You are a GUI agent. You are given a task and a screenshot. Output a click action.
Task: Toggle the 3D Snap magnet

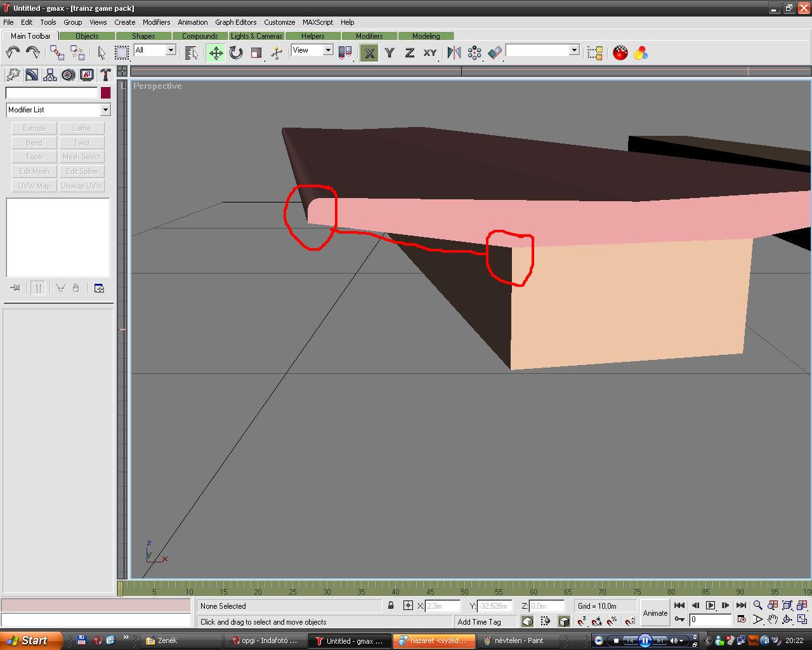tap(582, 621)
